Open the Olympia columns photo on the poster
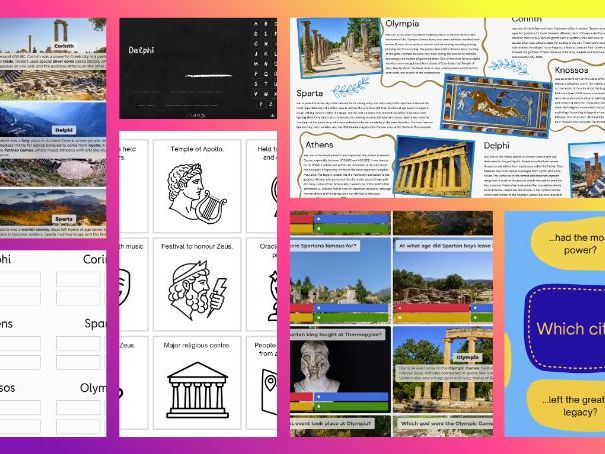 click(x=340, y=46)
